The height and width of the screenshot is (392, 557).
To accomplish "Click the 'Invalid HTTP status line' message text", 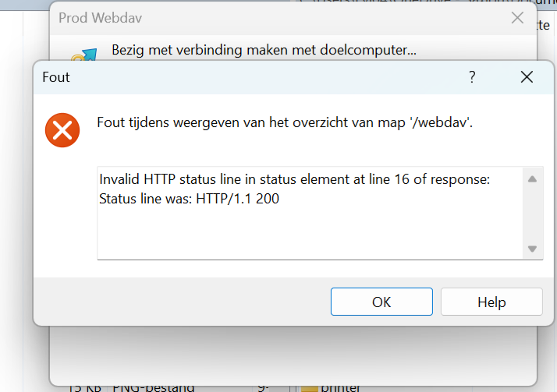I will click(x=294, y=180).
